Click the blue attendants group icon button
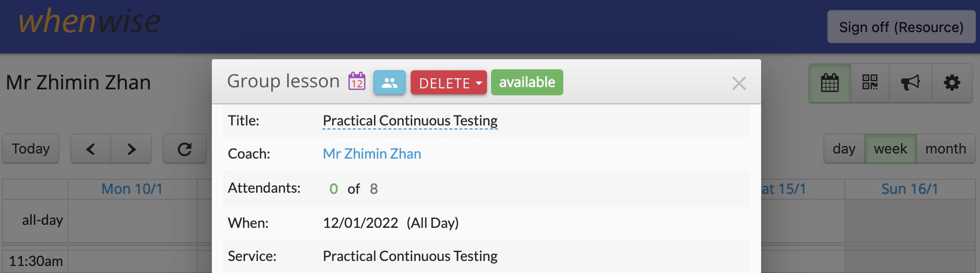980x273 pixels. pos(389,82)
